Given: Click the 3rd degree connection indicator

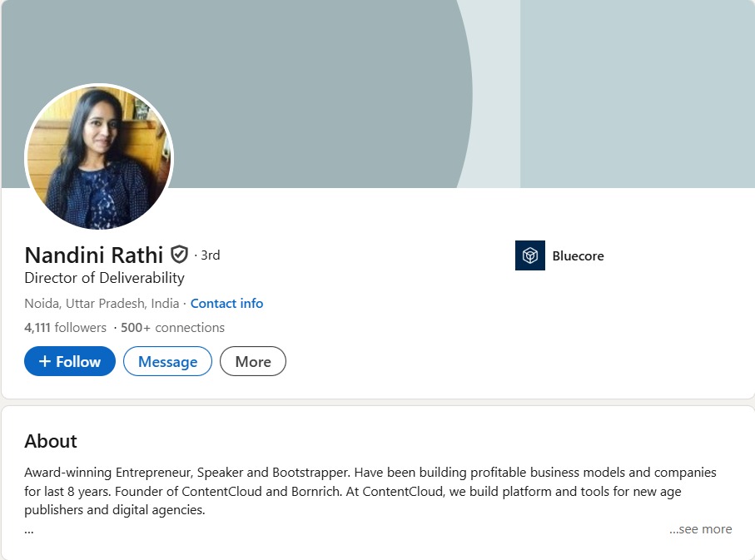Looking at the screenshot, I should coord(210,255).
